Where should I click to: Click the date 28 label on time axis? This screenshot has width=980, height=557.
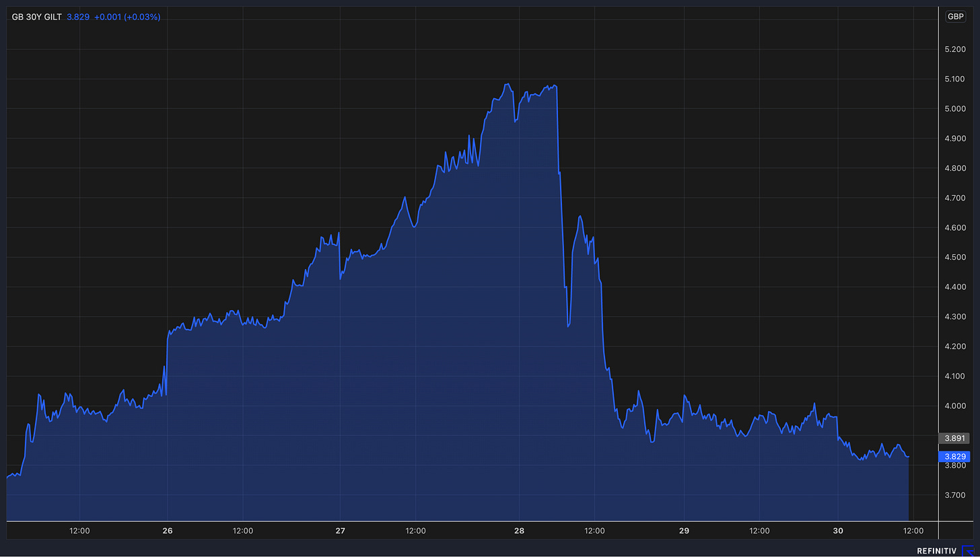click(519, 531)
